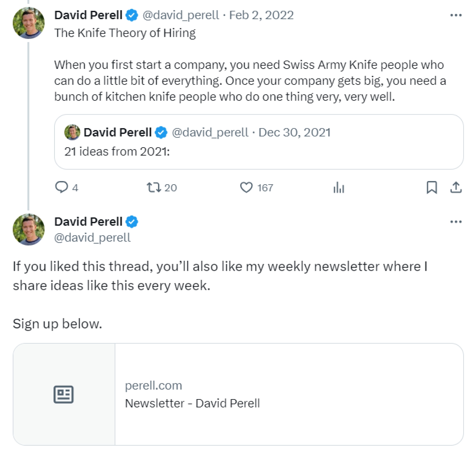
Task: Click the small avatar in quoted tweet
Action: (72, 132)
